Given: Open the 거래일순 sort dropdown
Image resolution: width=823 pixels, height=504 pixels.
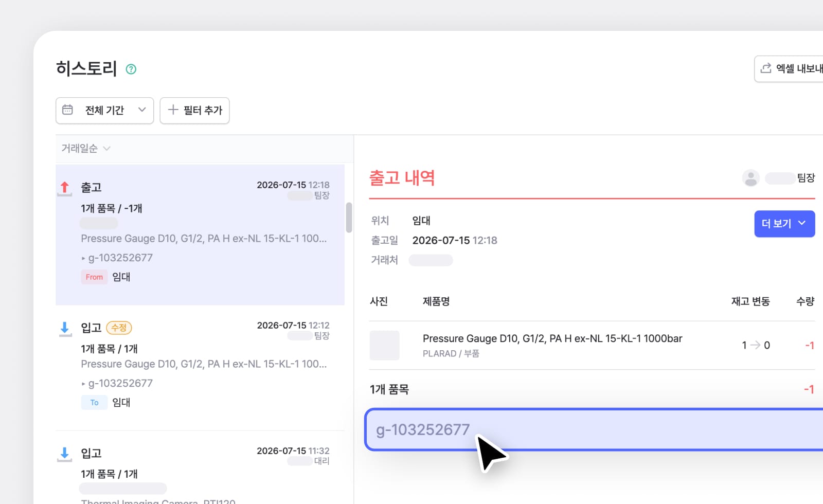Looking at the screenshot, I should [86, 149].
